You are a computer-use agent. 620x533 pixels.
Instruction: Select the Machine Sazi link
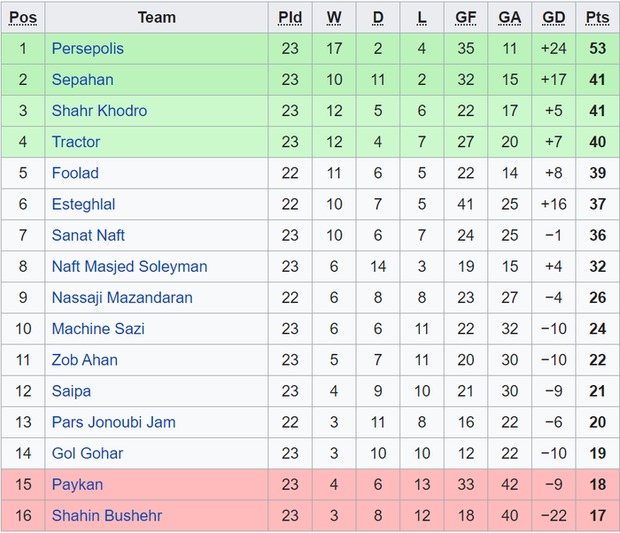pos(98,328)
